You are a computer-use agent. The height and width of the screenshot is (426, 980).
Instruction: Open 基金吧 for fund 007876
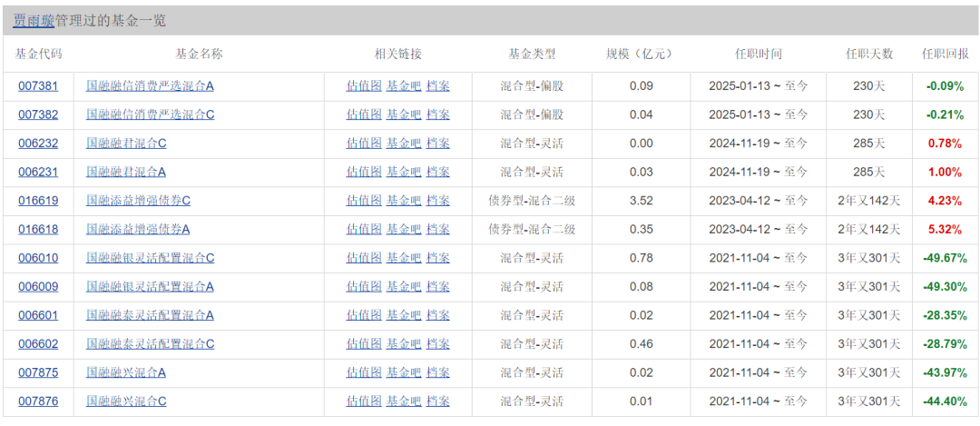click(404, 401)
